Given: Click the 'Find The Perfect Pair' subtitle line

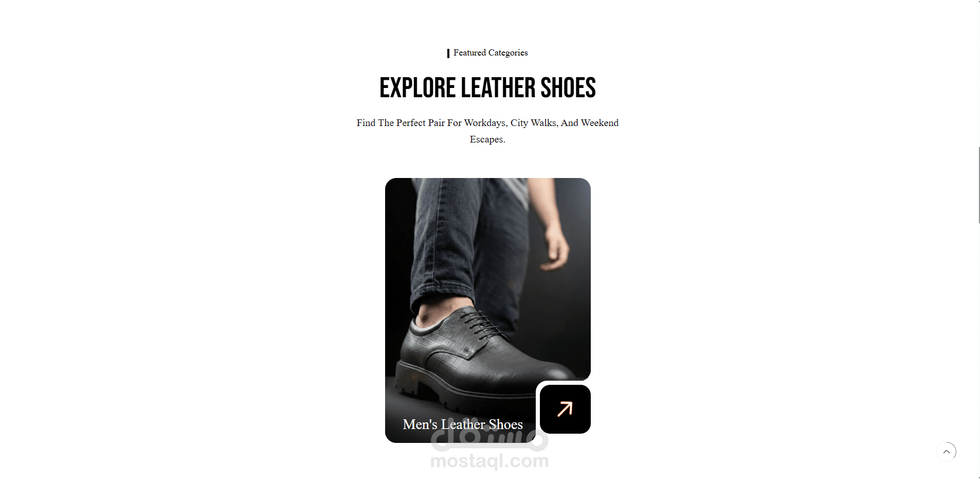Looking at the screenshot, I should 487,123.
